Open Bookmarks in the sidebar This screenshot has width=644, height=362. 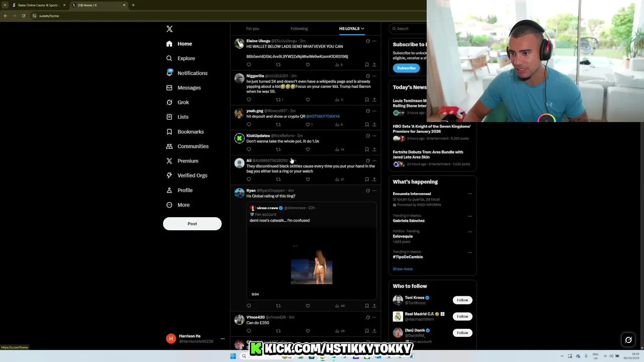185,132
